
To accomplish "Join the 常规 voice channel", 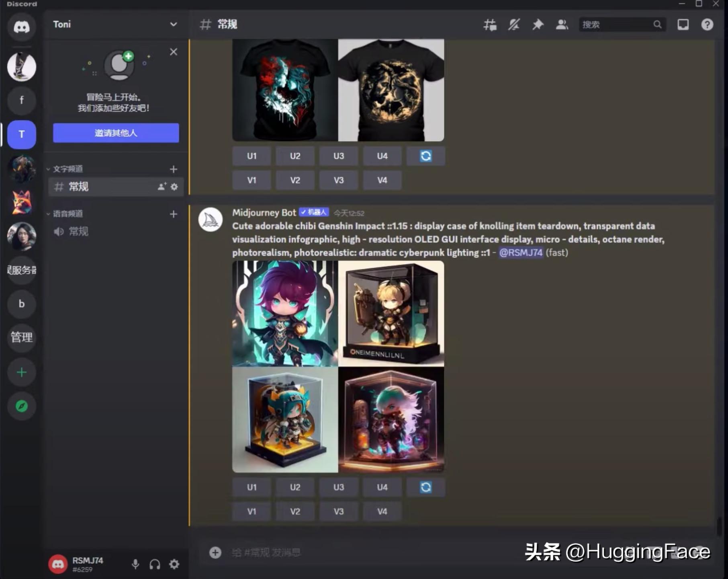I will click(116, 232).
